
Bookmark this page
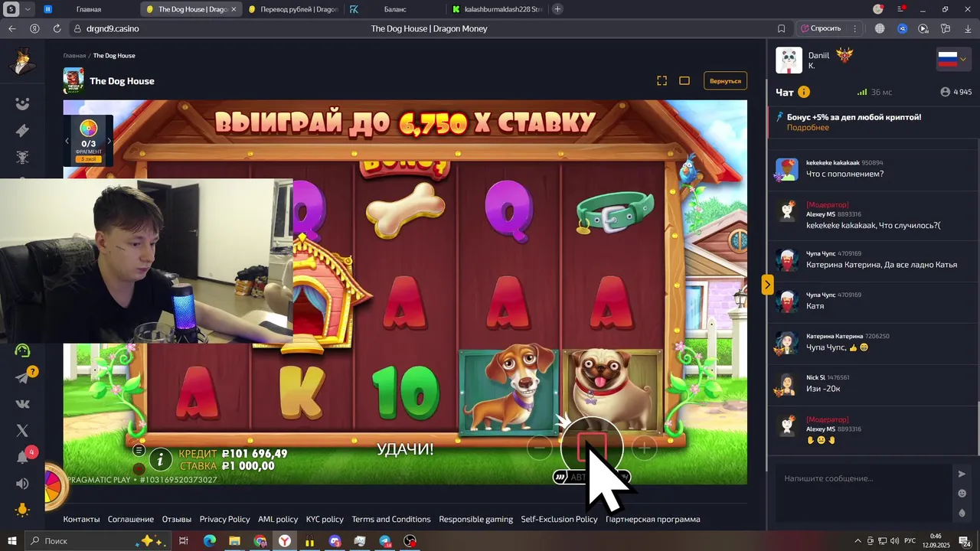pos(781,28)
